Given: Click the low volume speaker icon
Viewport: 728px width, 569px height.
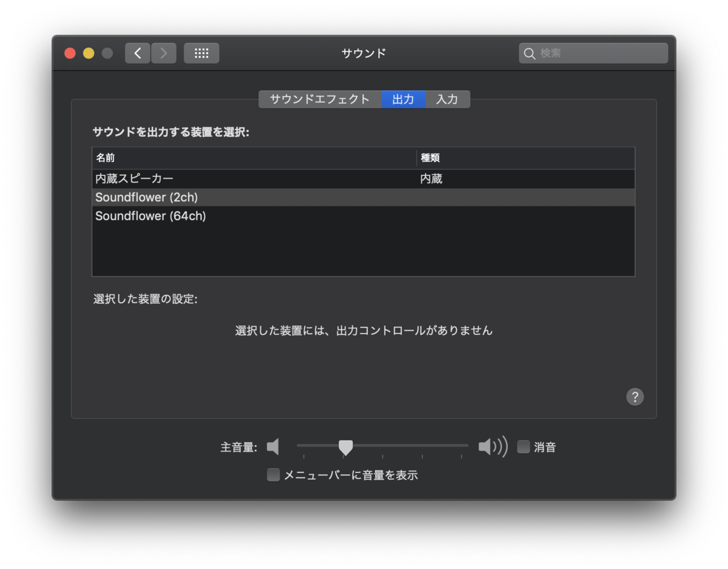Looking at the screenshot, I should [272, 447].
